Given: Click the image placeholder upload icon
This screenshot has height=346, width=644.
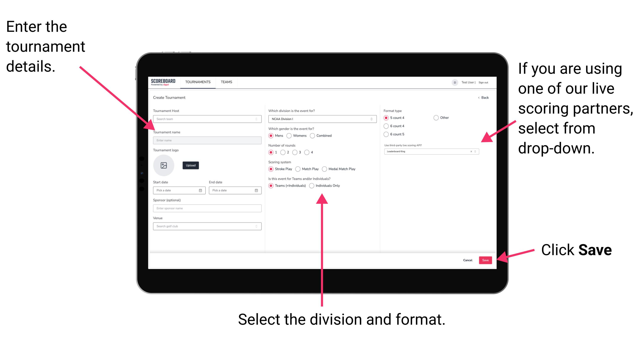Looking at the screenshot, I should [164, 165].
